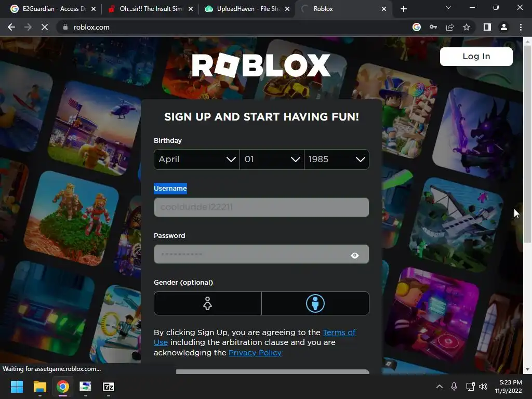Viewport: 532px width, 399px height.
Task: Click the browser forward arrow
Action: coord(28,27)
